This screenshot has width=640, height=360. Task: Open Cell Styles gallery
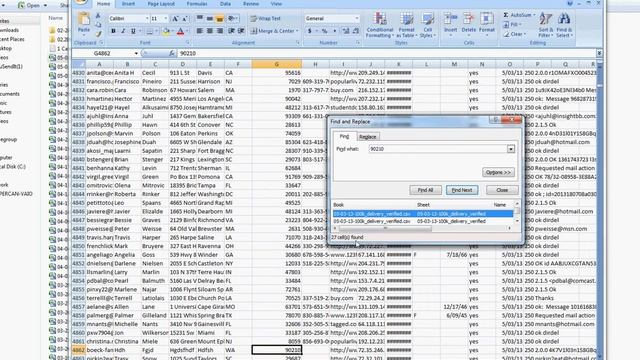[427, 25]
